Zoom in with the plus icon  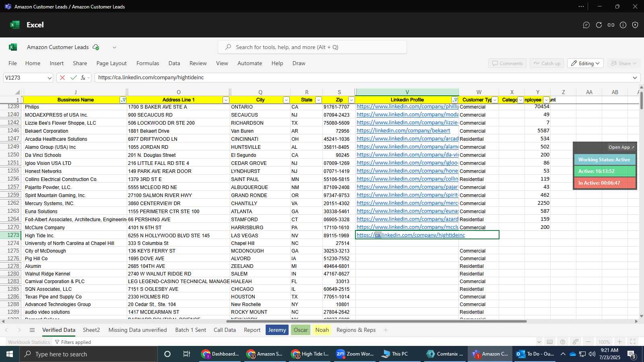(x=620, y=342)
